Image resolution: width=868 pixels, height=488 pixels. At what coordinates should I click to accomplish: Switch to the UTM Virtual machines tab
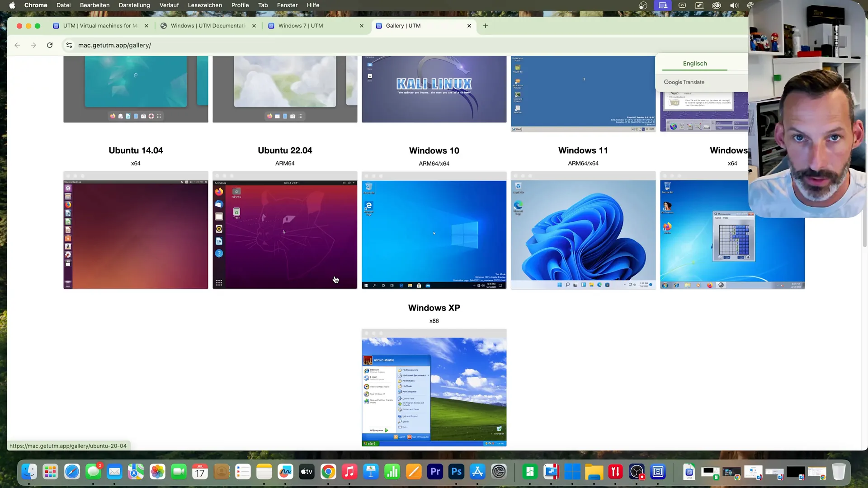pos(101,26)
